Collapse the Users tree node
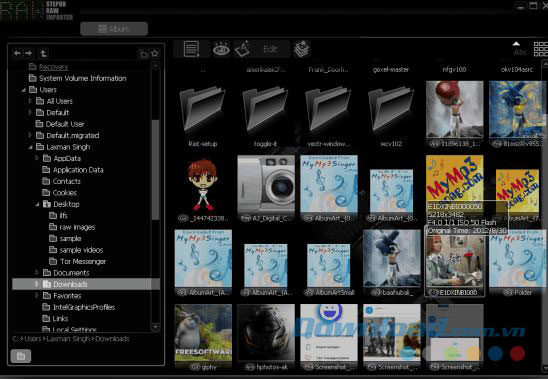 tap(23, 90)
